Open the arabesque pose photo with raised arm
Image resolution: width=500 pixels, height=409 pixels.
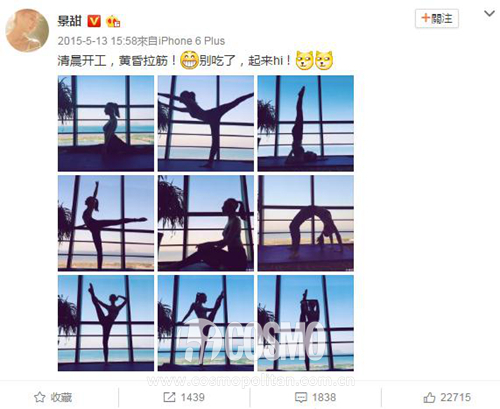pyautogui.click(x=106, y=223)
